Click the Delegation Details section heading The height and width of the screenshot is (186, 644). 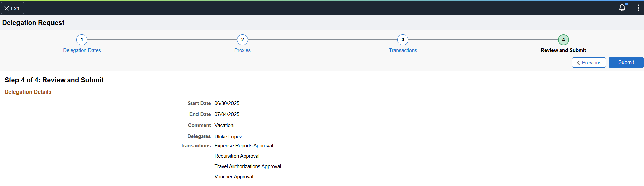coord(28,92)
